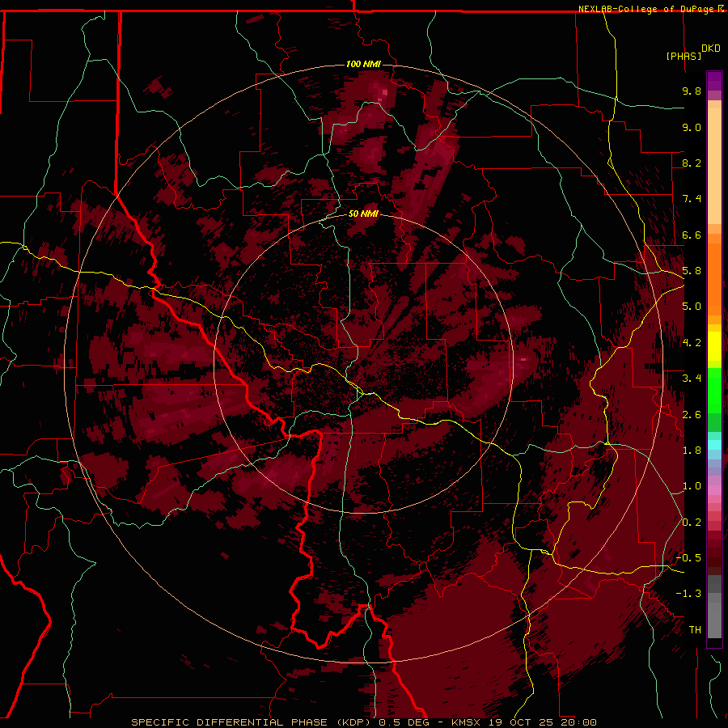This screenshot has height=728, width=728.
Task: Click the 100 NMI range ring label
Action: tap(363, 64)
